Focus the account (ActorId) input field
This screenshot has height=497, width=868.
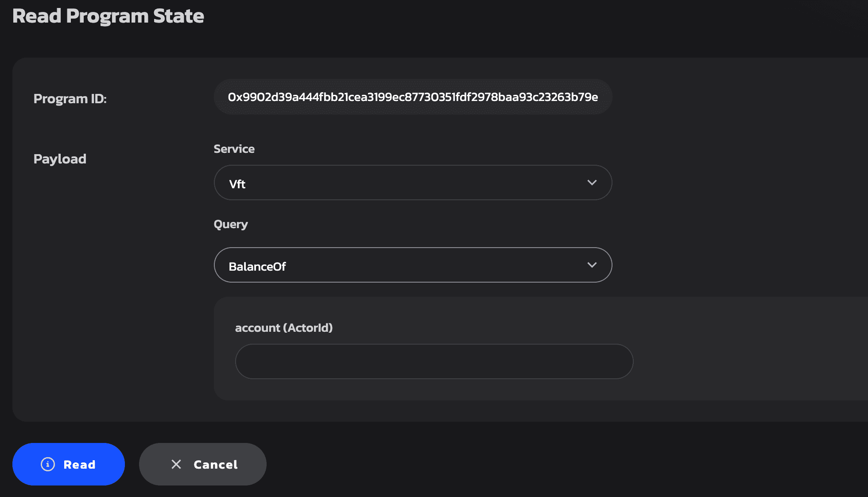pyautogui.click(x=434, y=361)
